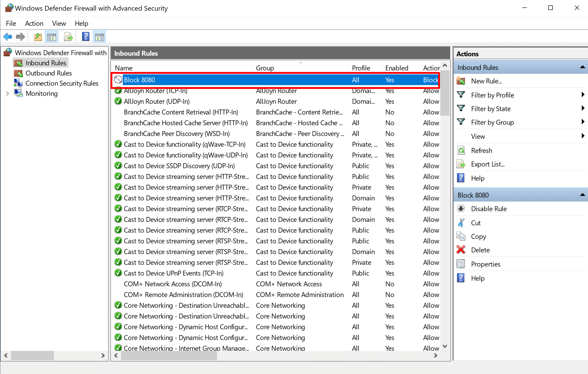The height and width of the screenshot is (374, 588).
Task: Click the green check beside AllJoyn Router (UDP-In)
Action: click(118, 101)
